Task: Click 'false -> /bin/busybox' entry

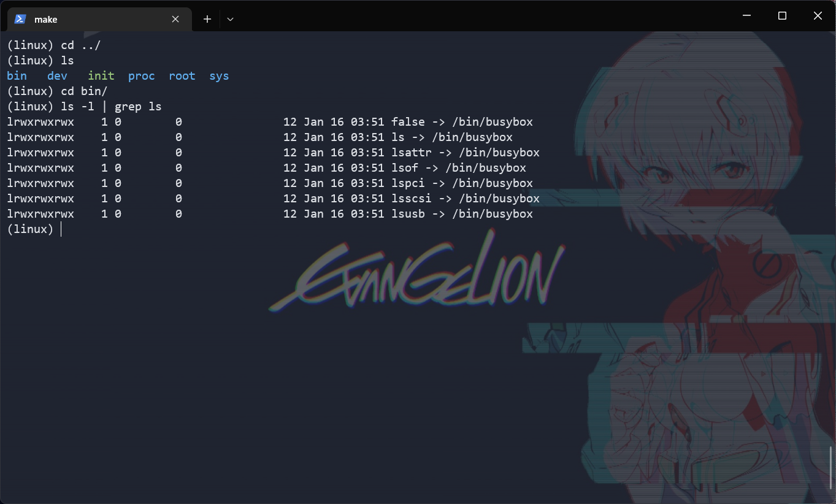Action: pyautogui.click(x=462, y=122)
